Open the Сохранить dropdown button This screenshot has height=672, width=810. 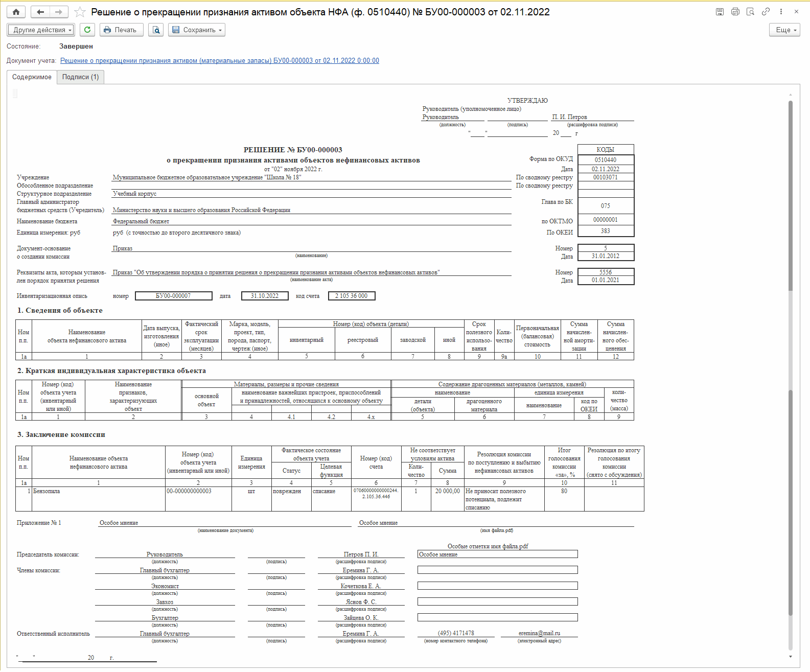(x=197, y=30)
